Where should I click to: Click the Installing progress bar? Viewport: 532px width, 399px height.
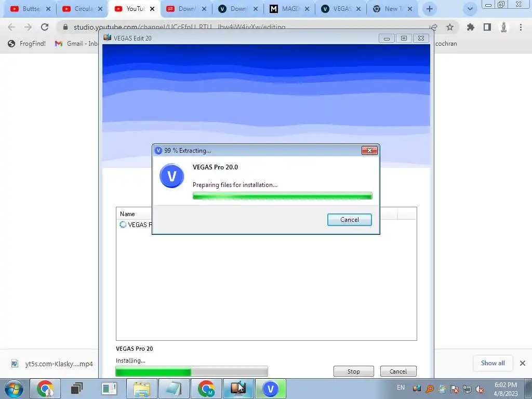click(x=192, y=371)
